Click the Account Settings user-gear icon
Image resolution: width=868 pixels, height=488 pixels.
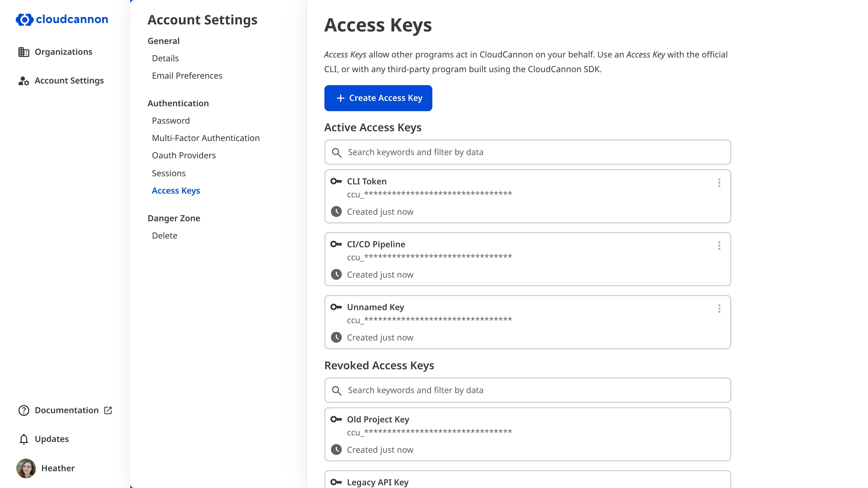(24, 81)
